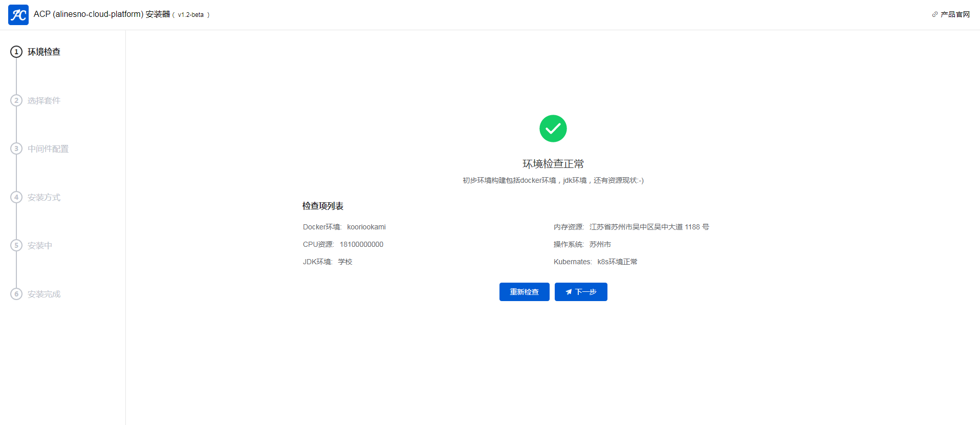Image resolution: width=980 pixels, height=425 pixels.
Task: Click the ACP logo icon in header
Action: coord(18,15)
